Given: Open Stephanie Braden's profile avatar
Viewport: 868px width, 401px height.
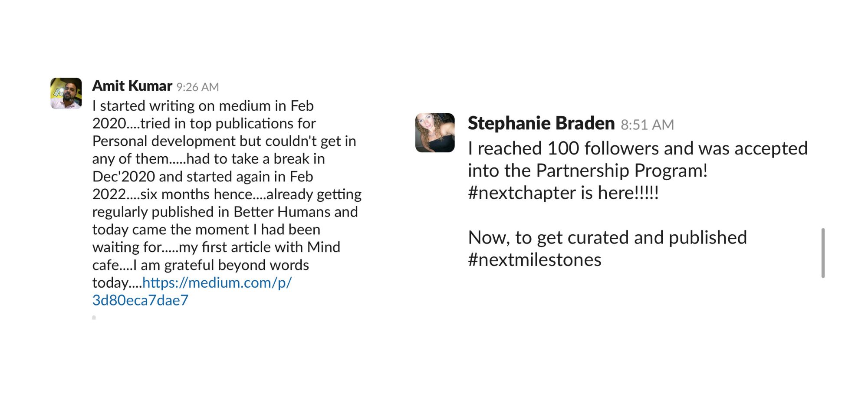Looking at the screenshot, I should click(435, 133).
